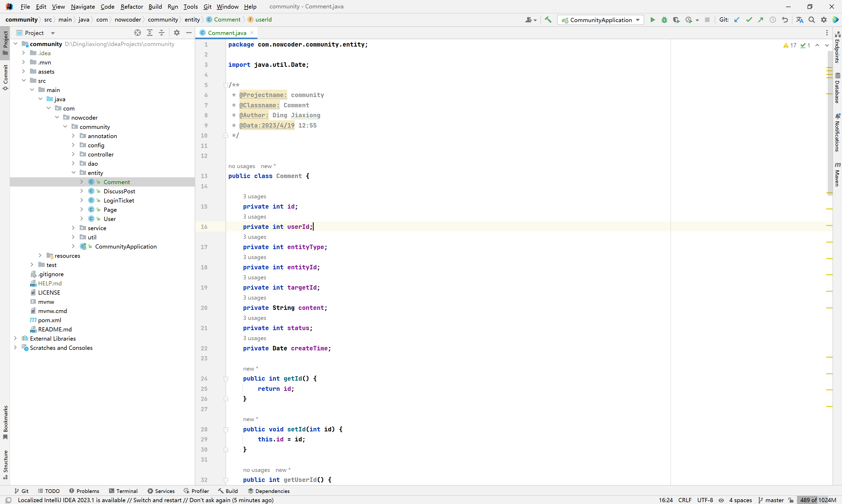The width and height of the screenshot is (842, 504).
Task: Run CommunityApplication with the green play icon
Action: tap(652, 20)
